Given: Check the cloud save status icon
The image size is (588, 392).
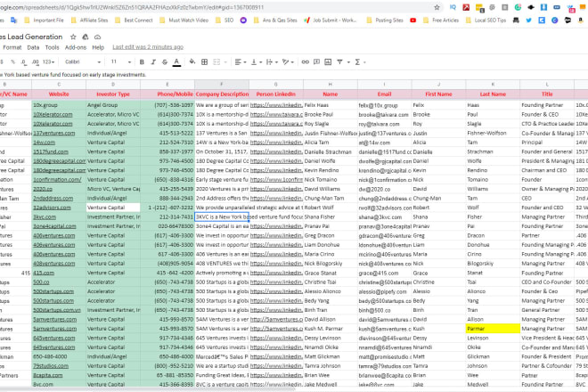Looking at the screenshot, I should [x=97, y=37].
